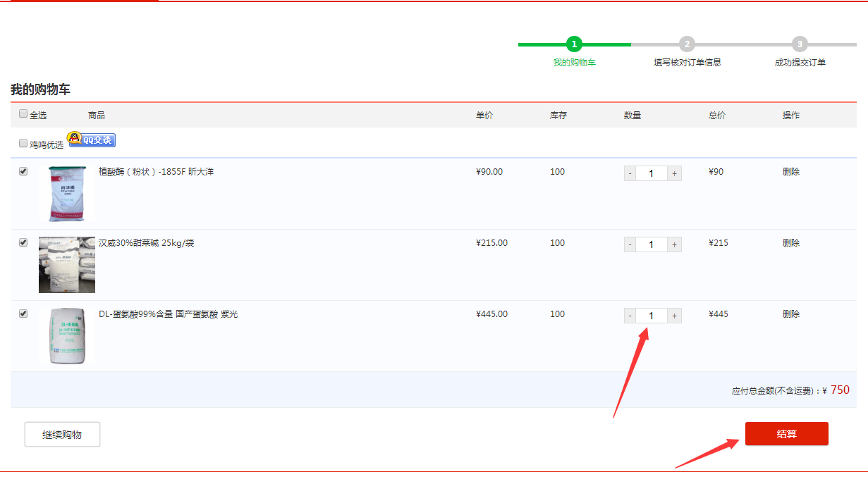
Task: Click minus button for 汉威30%甜菜碱 quantity
Action: point(630,244)
